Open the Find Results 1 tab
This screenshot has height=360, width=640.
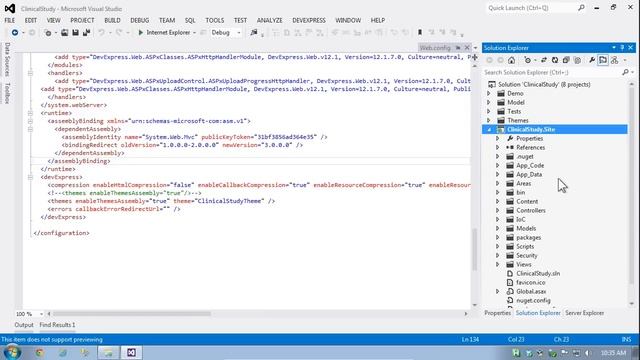pos(57,325)
